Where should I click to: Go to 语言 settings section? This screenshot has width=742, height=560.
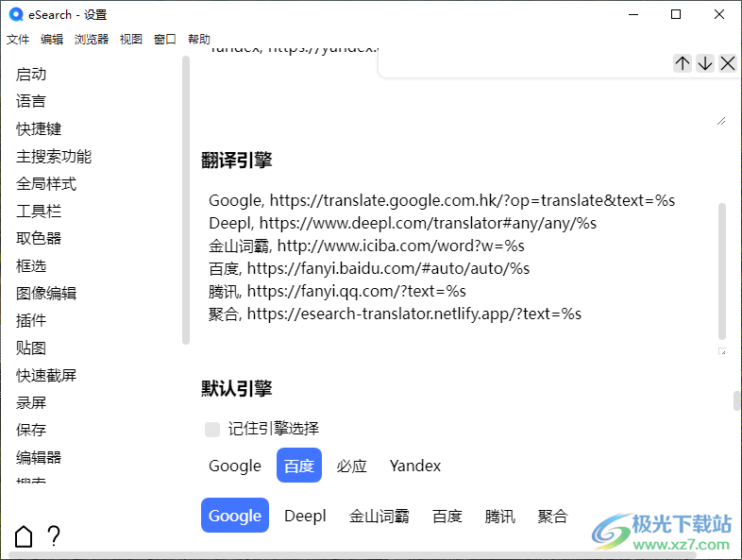coord(31,101)
